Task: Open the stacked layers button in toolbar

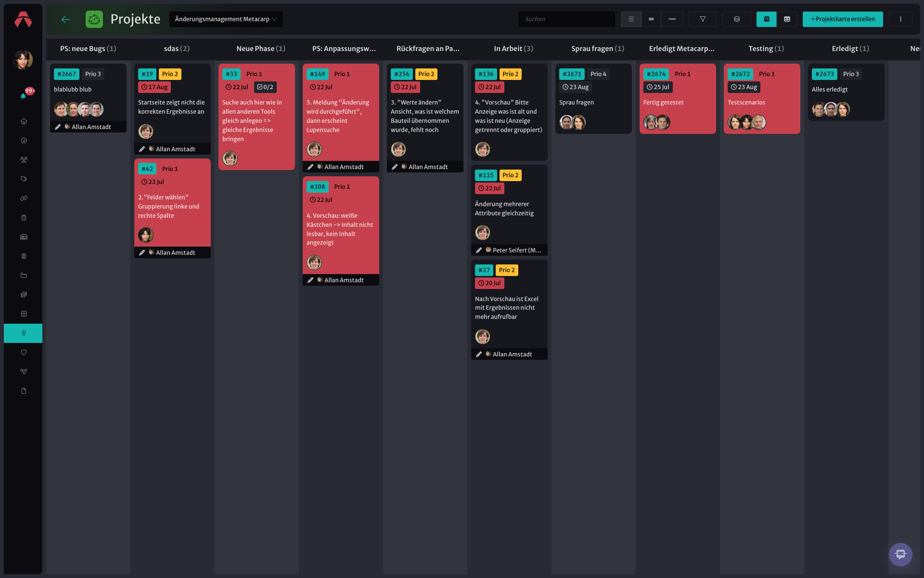Action: [736, 19]
